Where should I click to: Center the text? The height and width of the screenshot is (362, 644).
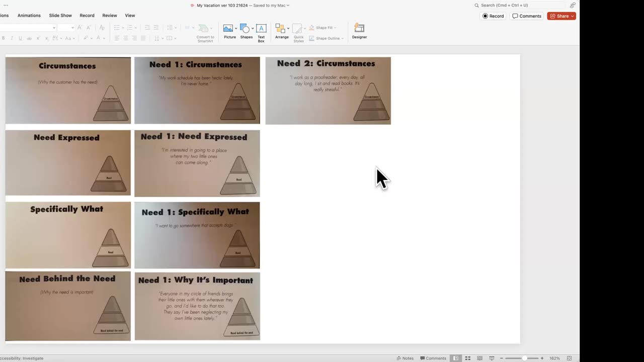click(125, 38)
